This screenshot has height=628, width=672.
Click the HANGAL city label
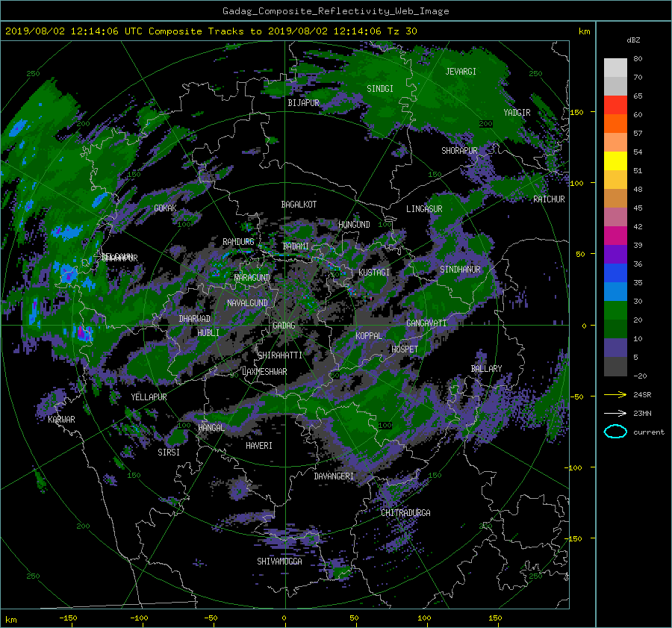click(x=211, y=428)
